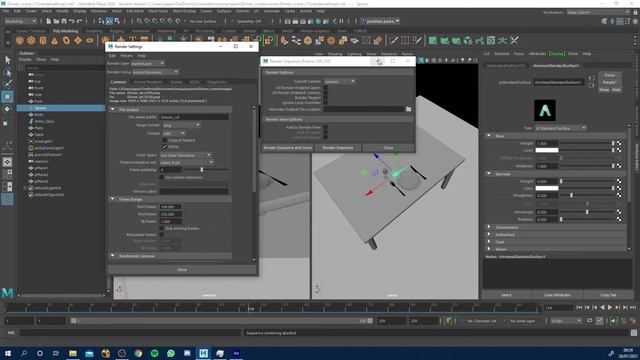Screen dimensions: 640x360
Task: Open material Type dropdown
Action: click(560, 128)
